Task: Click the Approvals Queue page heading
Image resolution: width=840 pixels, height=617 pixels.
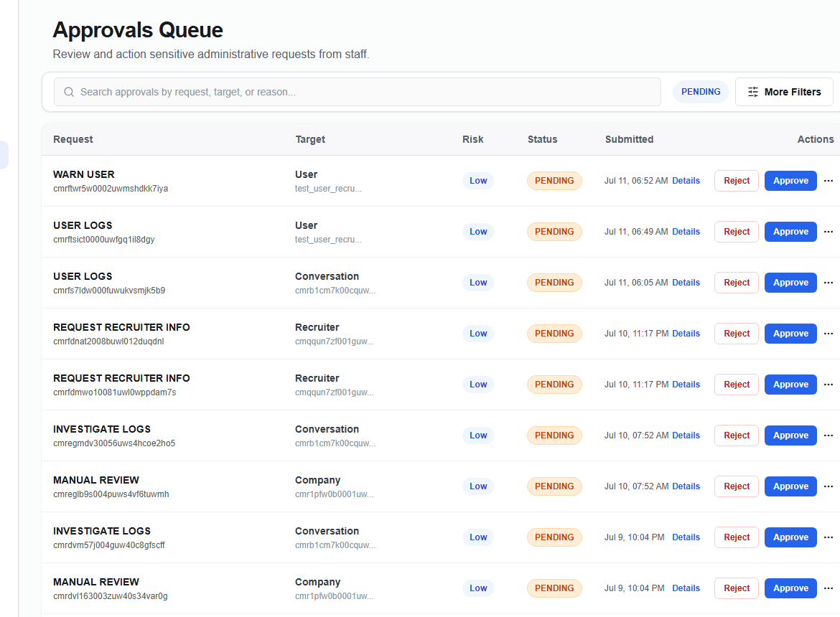Action: point(138,30)
